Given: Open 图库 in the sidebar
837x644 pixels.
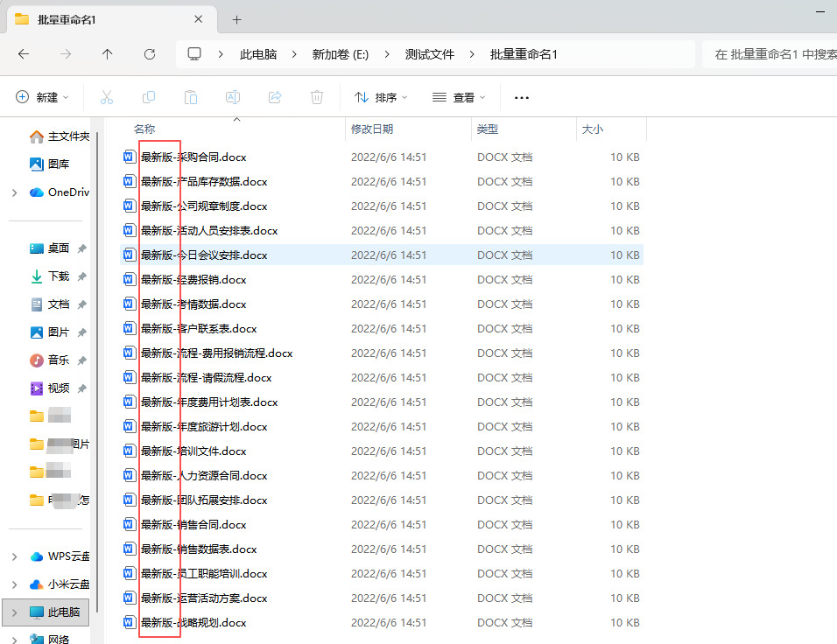Looking at the screenshot, I should click(49, 164).
